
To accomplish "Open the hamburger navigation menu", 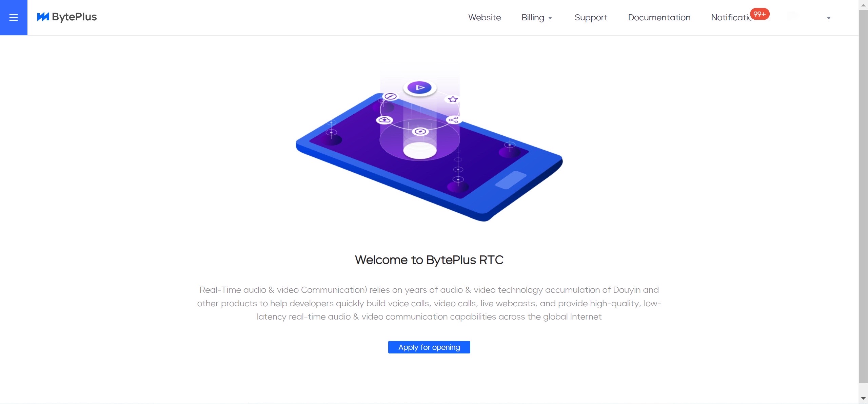I will (x=14, y=17).
